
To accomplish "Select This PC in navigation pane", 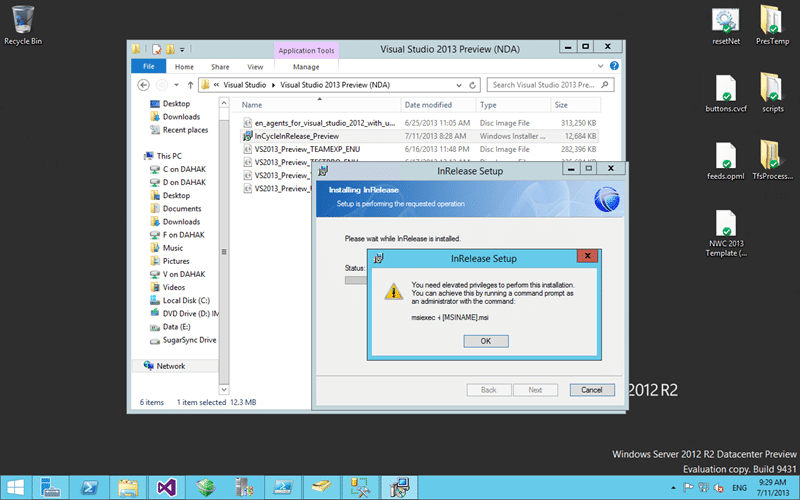I will pos(163,156).
